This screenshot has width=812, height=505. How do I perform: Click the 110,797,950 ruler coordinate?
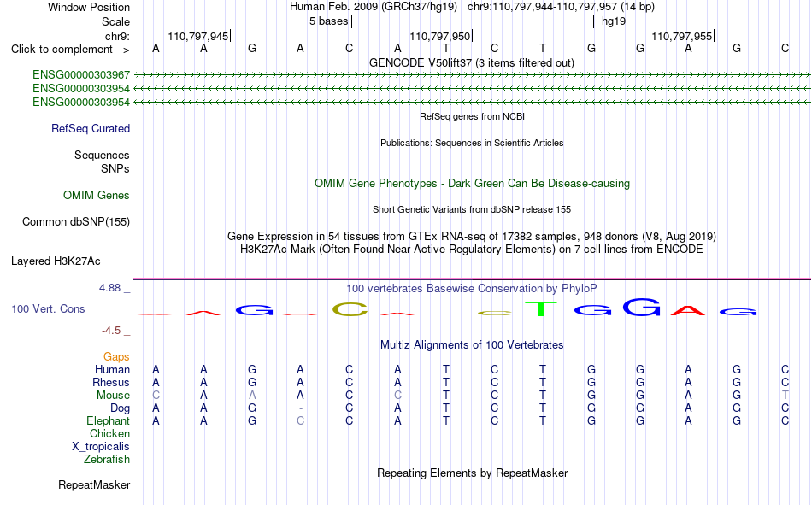[439, 36]
